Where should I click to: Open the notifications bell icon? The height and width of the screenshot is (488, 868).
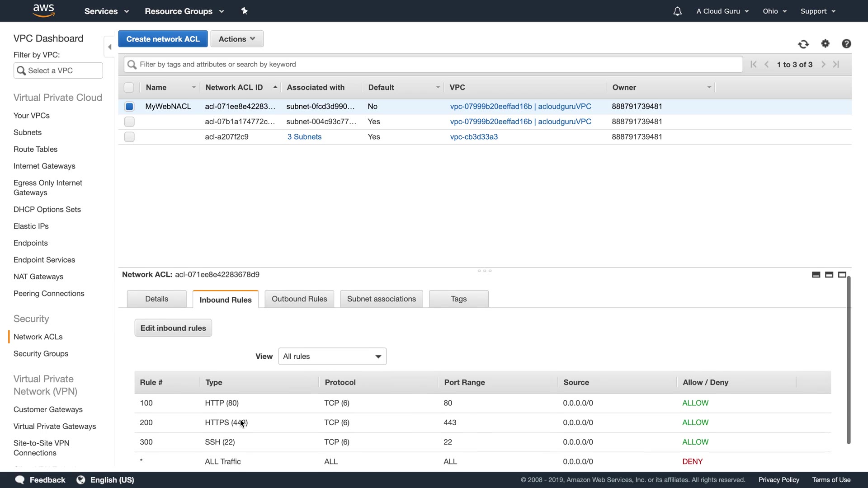(677, 11)
